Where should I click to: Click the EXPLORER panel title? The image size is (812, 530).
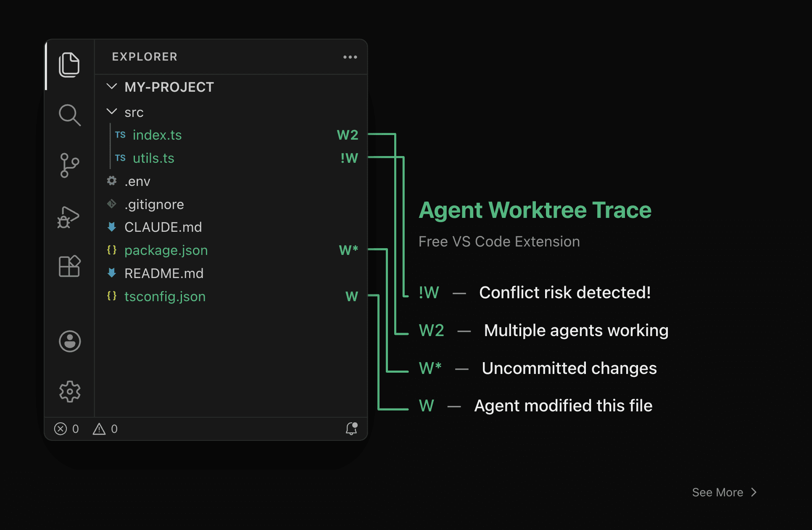[145, 57]
